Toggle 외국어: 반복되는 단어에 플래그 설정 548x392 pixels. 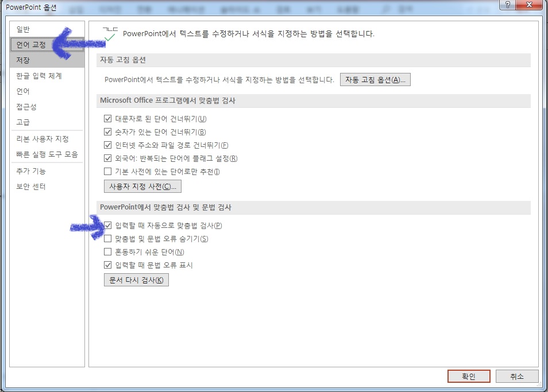tap(107, 158)
